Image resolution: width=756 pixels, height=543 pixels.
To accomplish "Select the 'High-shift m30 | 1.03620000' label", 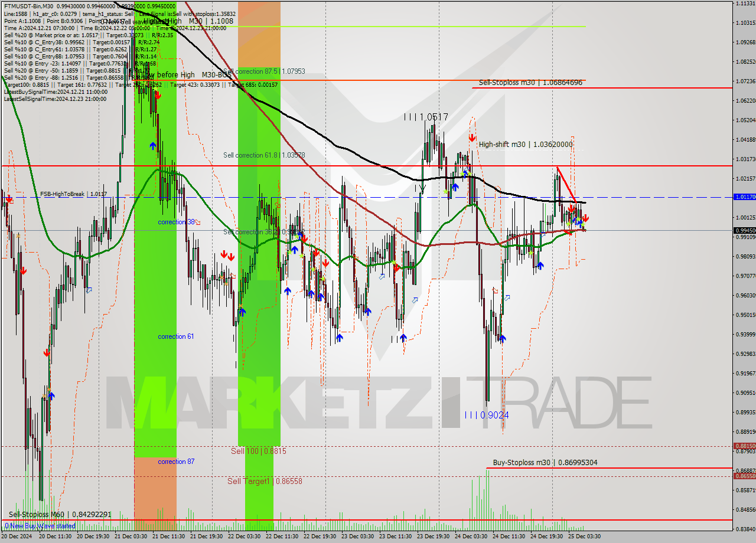I will click(x=526, y=144).
